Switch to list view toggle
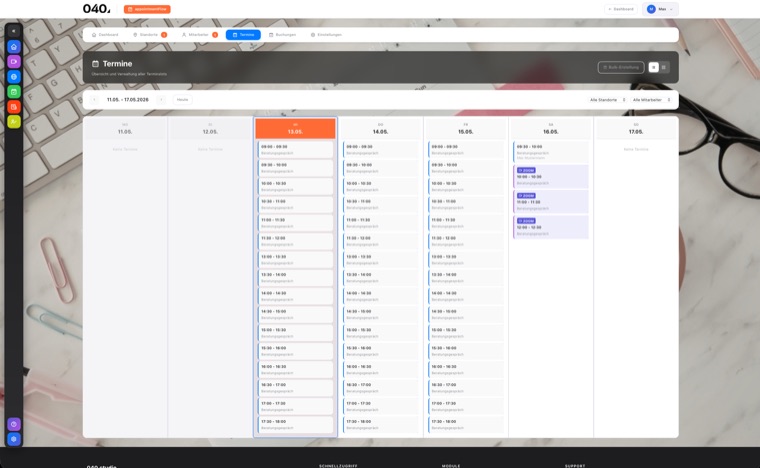Viewport: 760px width, 468px height. pyautogui.click(x=653, y=67)
